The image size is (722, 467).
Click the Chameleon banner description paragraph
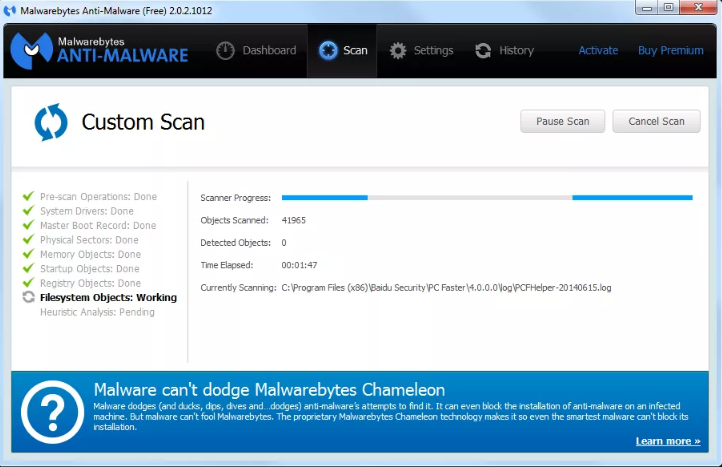(x=391, y=416)
